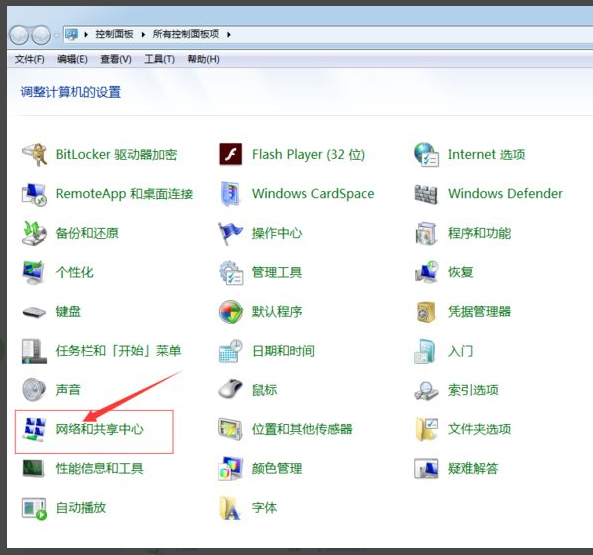Click the 位置和其他传感器 icon
593x555 pixels.
coord(231,429)
